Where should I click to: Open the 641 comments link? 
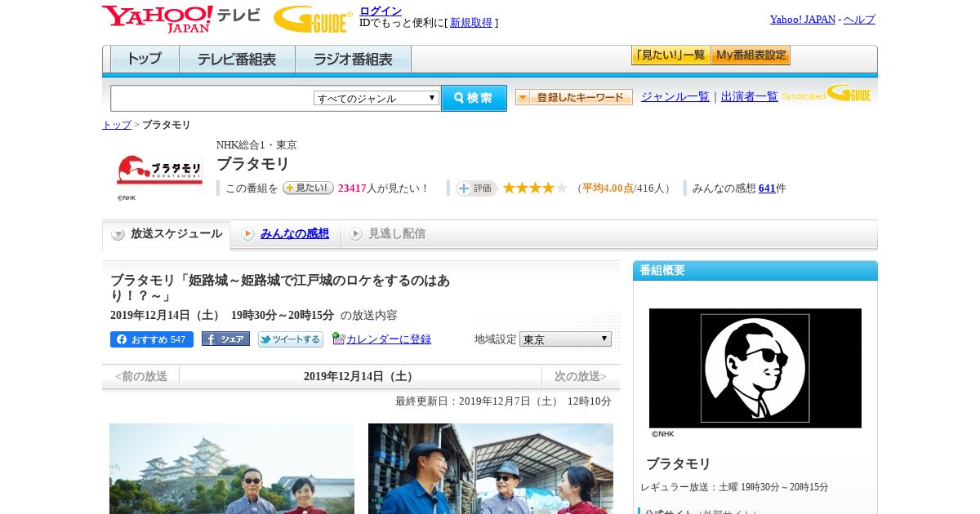click(x=767, y=188)
